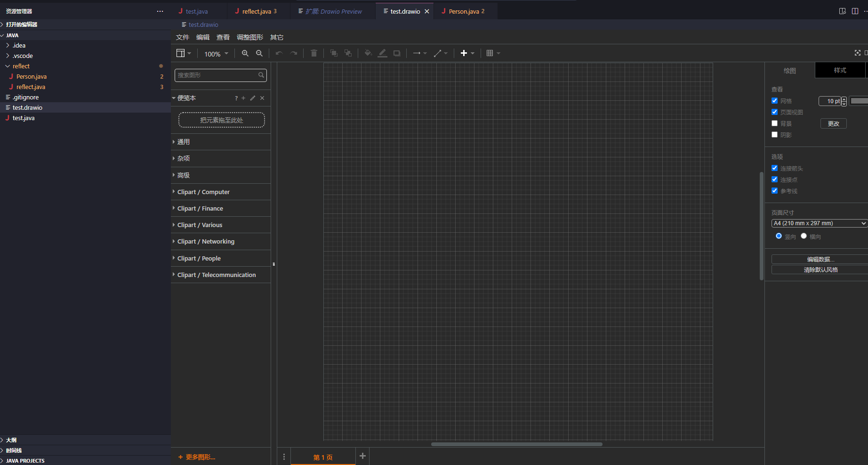
Task: Open the page options dots menu
Action: [284, 457]
